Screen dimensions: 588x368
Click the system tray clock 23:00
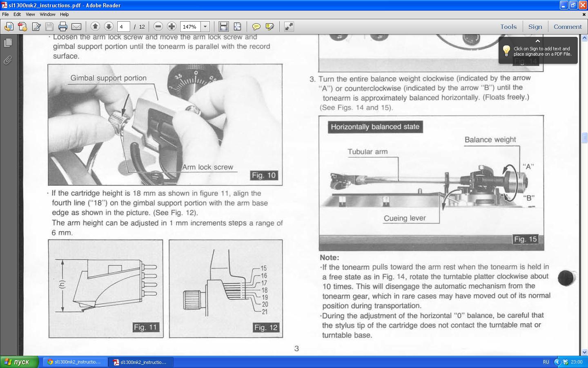pos(577,362)
